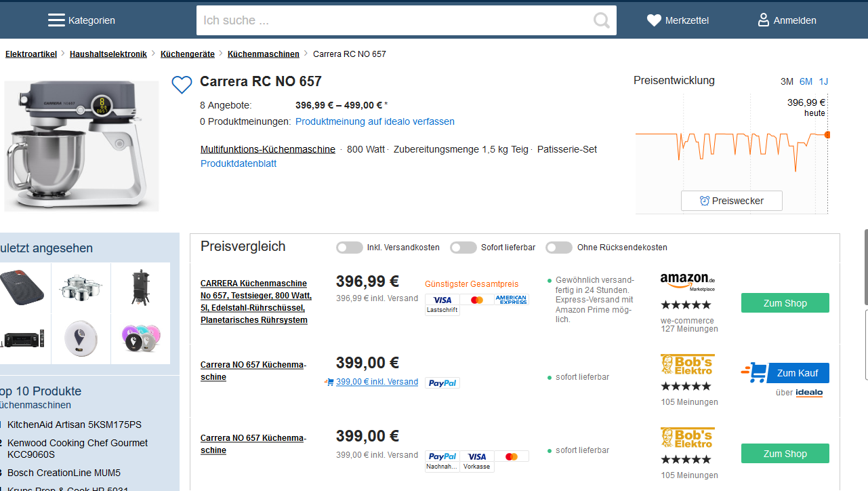Open the Kategorien hamburger menu icon
The image size is (868, 491).
[x=56, y=20]
